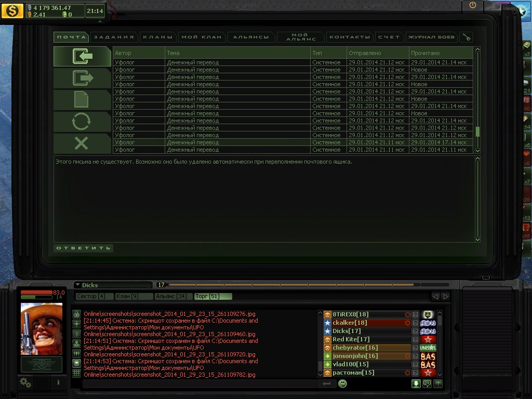Open the outbox sent-mail icon
Screen dimensions: 532x399
pos(83,78)
